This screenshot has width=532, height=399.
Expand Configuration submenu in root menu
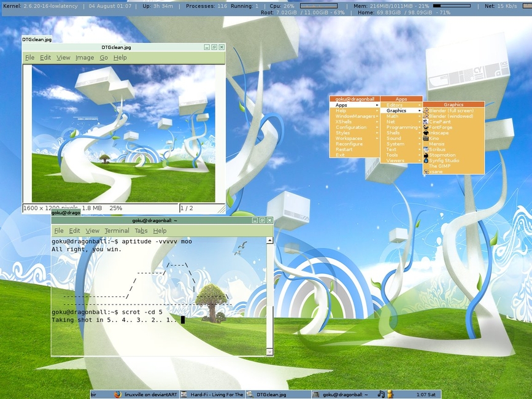tap(355, 127)
